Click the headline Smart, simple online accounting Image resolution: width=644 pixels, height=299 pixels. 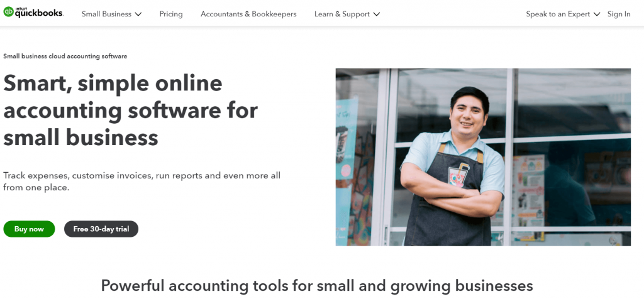coord(131,111)
